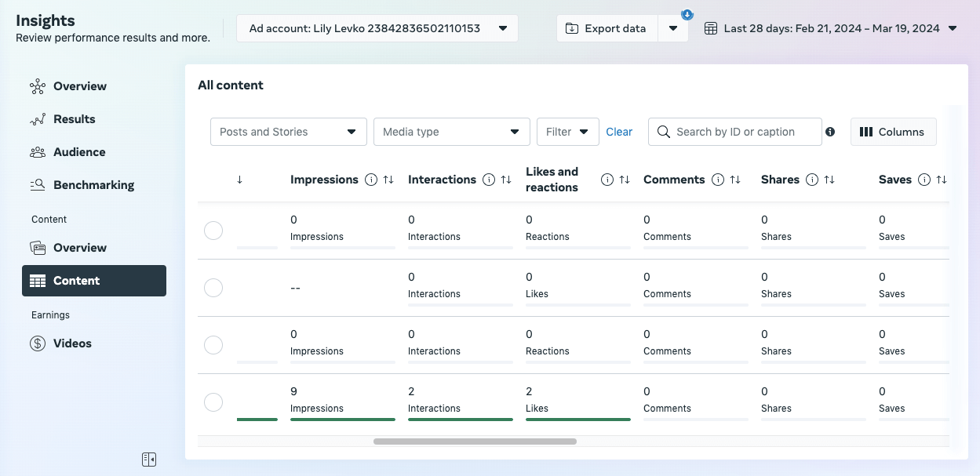This screenshot has height=476, width=980.
Task: Click the Interactions info icon
Action: click(489, 180)
